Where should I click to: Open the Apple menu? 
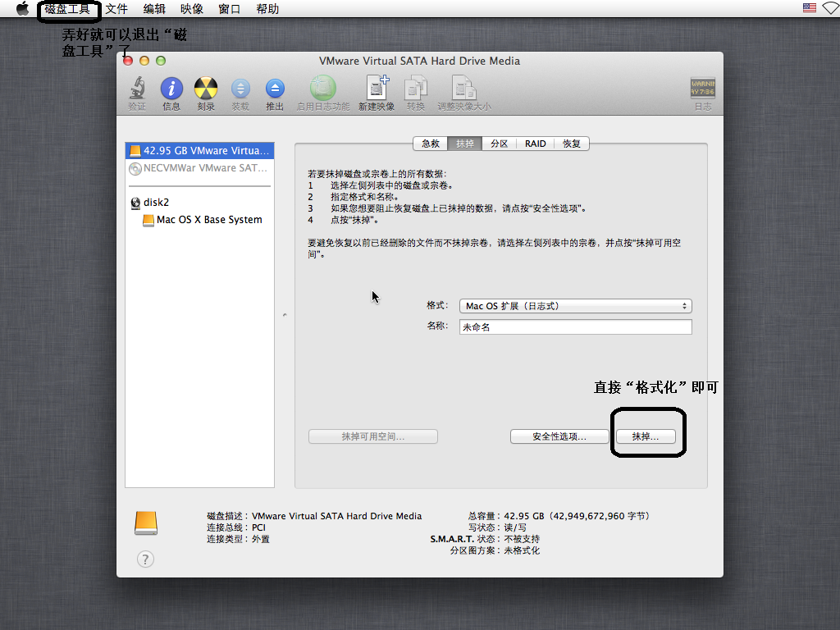pyautogui.click(x=22, y=8)
